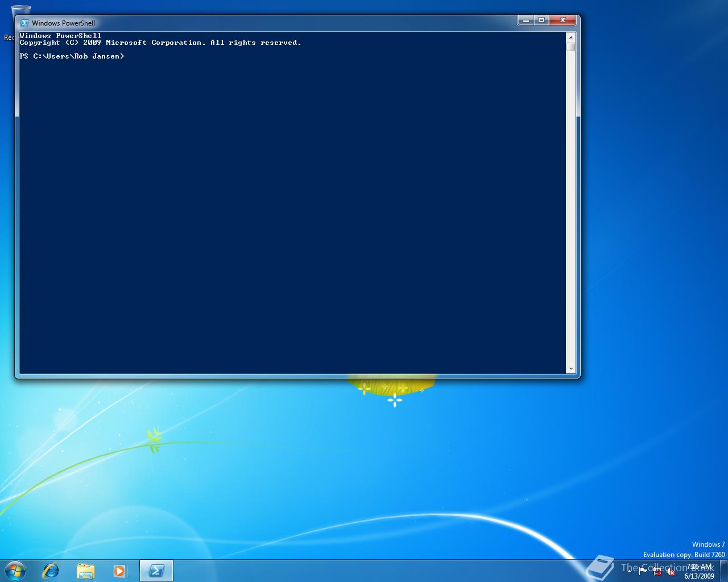
Task: Launch Internet Explorer from the taskbar
Action: [x=51, y=571]
